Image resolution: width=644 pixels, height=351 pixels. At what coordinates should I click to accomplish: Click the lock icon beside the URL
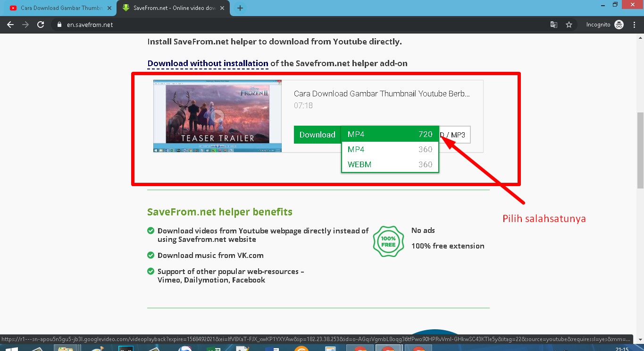pyautogui.click(x=59, y=25)
